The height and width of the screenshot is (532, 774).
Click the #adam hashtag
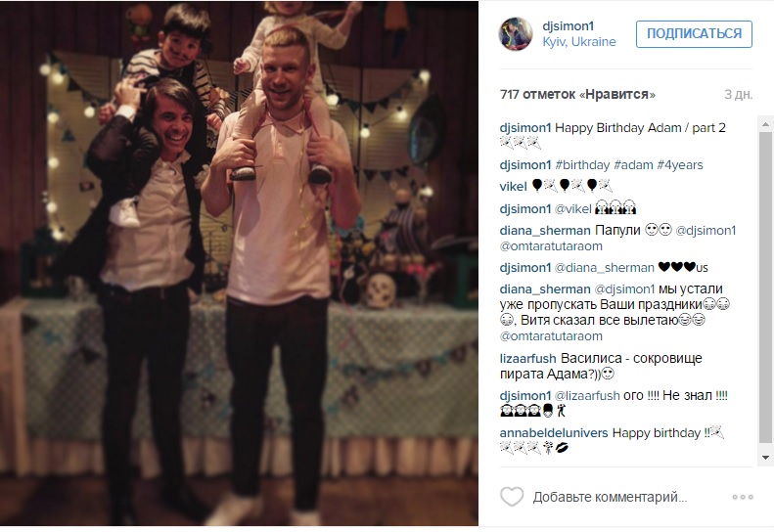(x=633, y=165)
